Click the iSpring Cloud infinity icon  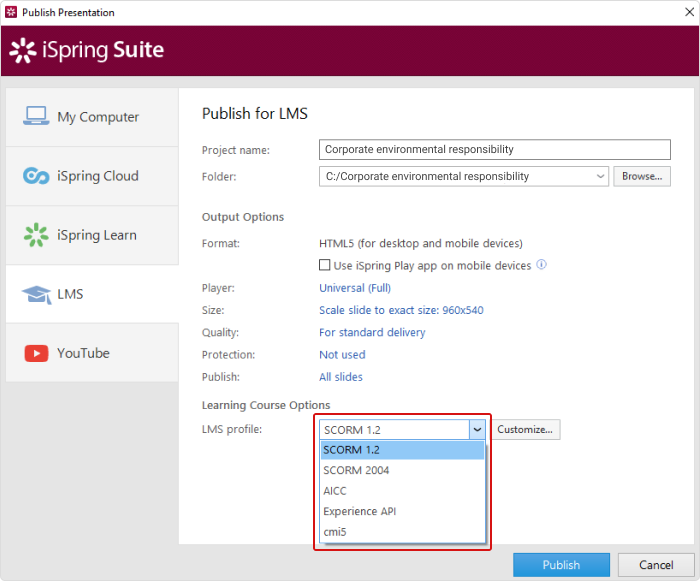coord(36,176)
